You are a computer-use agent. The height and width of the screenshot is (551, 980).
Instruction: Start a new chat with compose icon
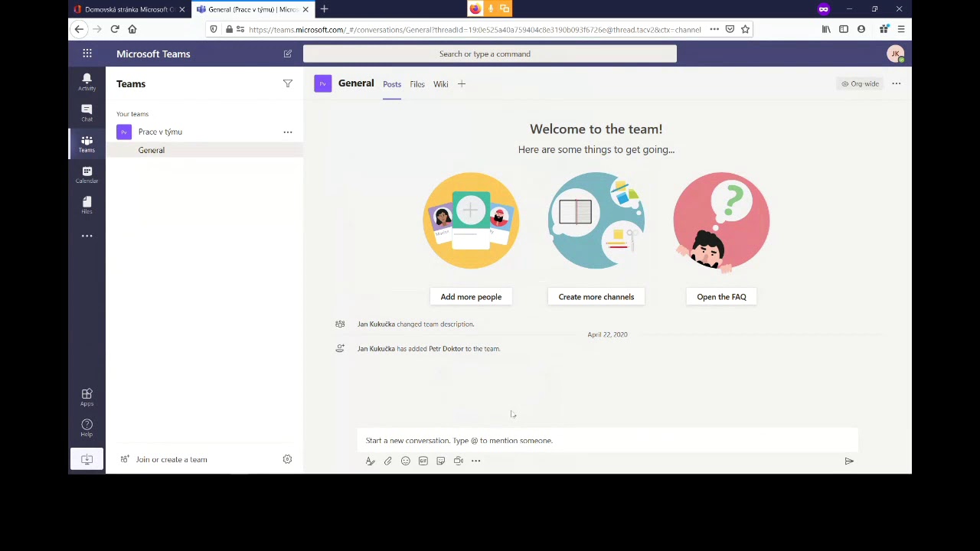pyautogui.click(x=288, y=54)
